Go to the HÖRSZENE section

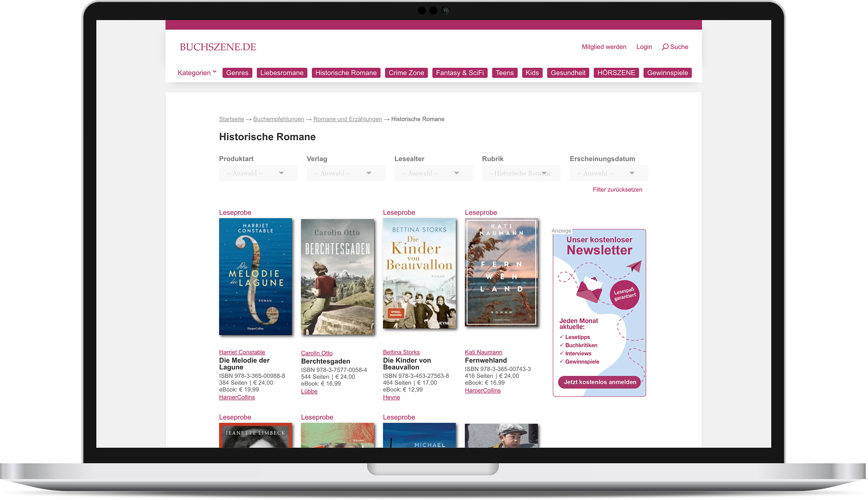point(616,73)
